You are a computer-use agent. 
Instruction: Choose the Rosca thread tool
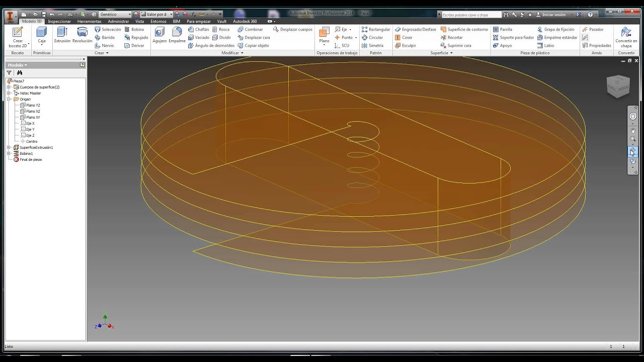tap(221, 29)
